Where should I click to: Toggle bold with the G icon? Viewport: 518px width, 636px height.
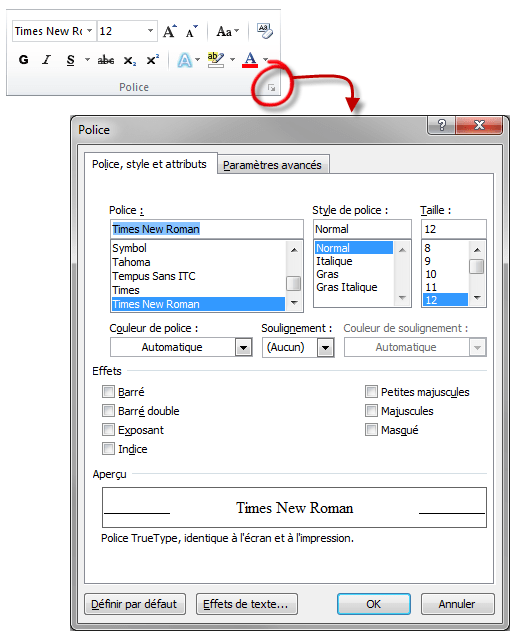[24, 60]
